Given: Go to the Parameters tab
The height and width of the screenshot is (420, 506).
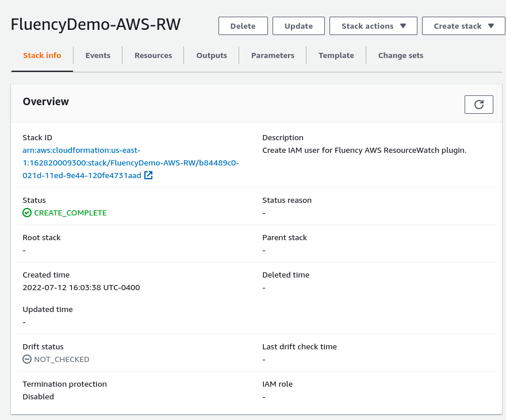Looking at the screenshot, I should click(273, 55).
